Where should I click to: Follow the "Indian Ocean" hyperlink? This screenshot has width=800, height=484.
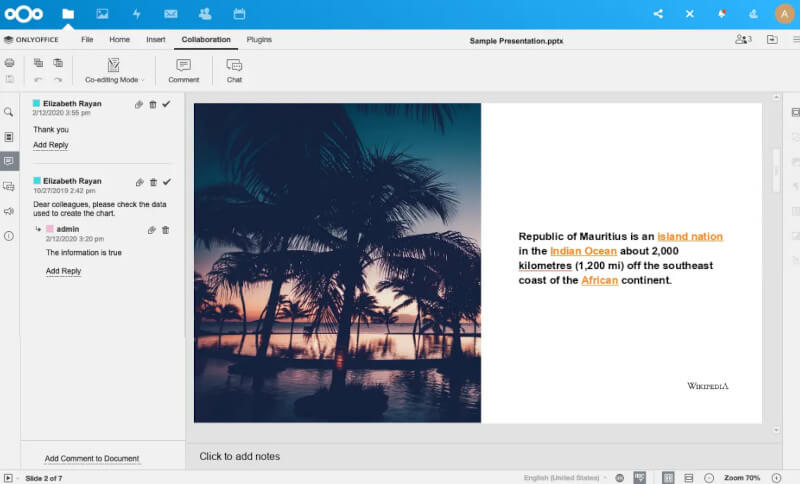click(583, 251)
